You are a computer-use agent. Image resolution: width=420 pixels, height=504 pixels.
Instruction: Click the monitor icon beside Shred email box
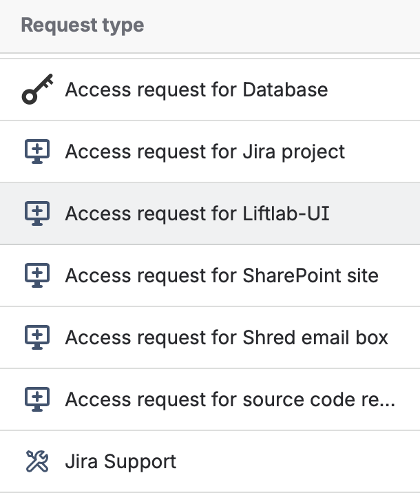[x=36, y=337]
